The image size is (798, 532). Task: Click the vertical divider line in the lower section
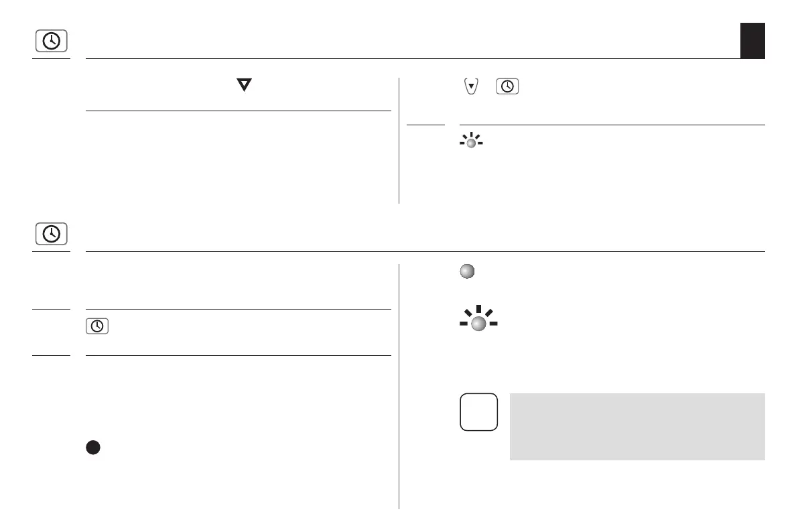click(399, 385)
